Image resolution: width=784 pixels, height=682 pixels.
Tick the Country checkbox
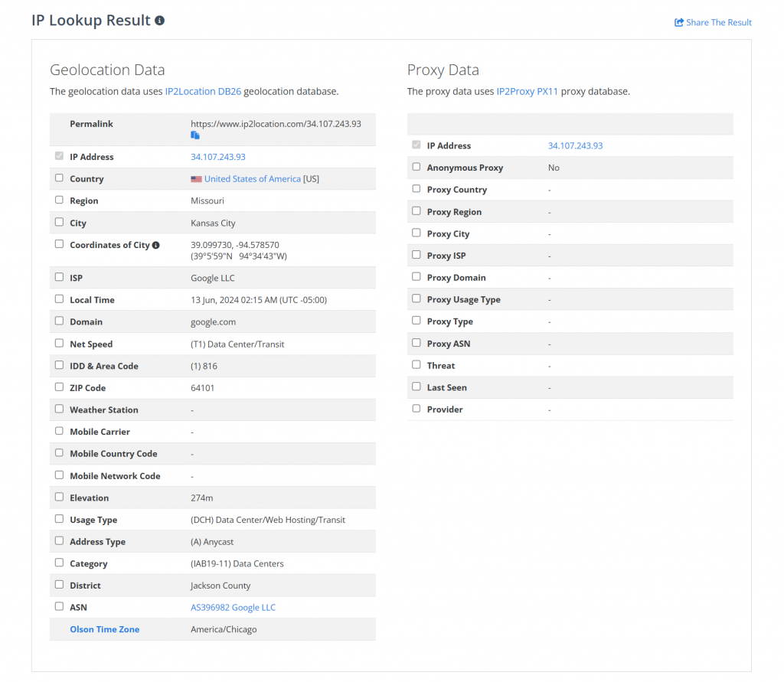(x=59, y=178)
